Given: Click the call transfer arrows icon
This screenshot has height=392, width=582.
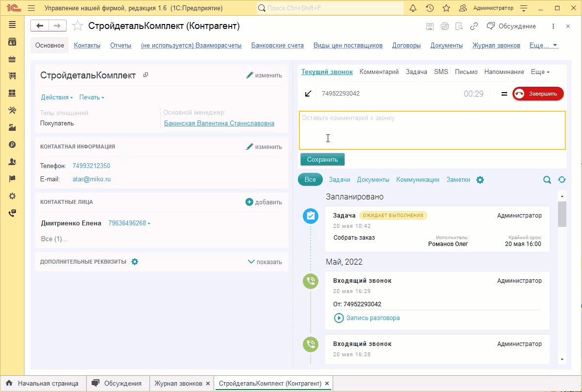Looking at the screenshot, I should pos(504,94).
